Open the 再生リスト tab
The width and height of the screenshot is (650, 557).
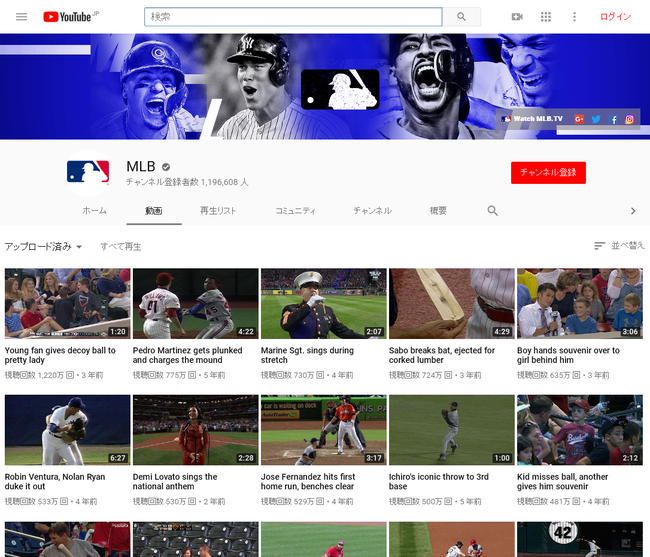[218, 211]
